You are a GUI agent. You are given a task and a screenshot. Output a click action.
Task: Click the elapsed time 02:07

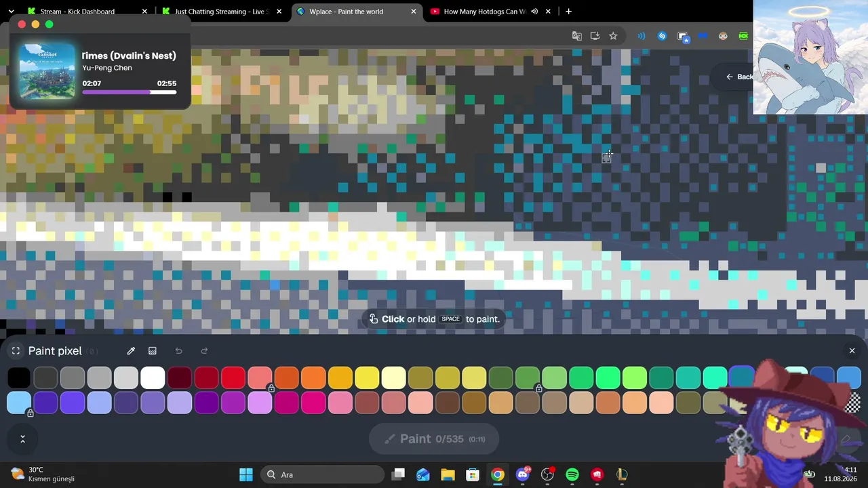92,83
